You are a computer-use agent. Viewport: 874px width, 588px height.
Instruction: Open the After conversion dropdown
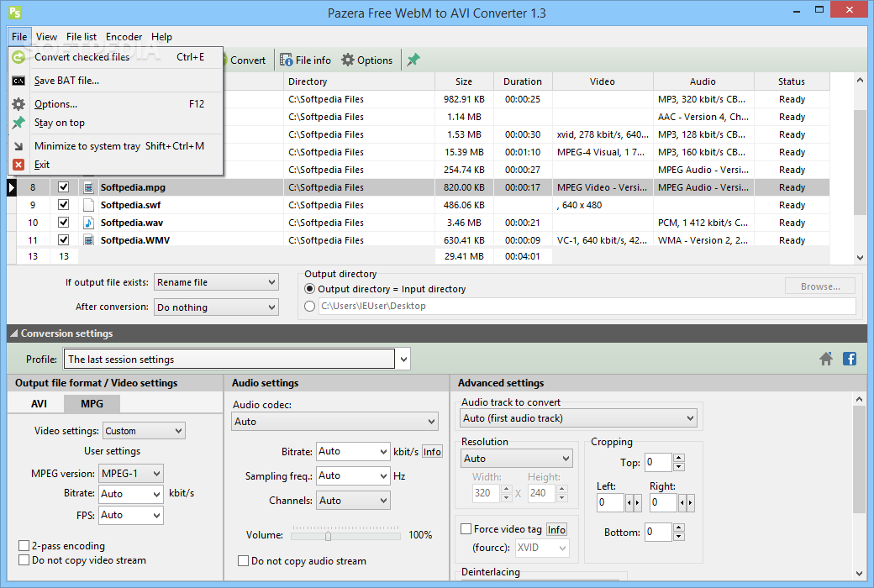coord(216,307)
